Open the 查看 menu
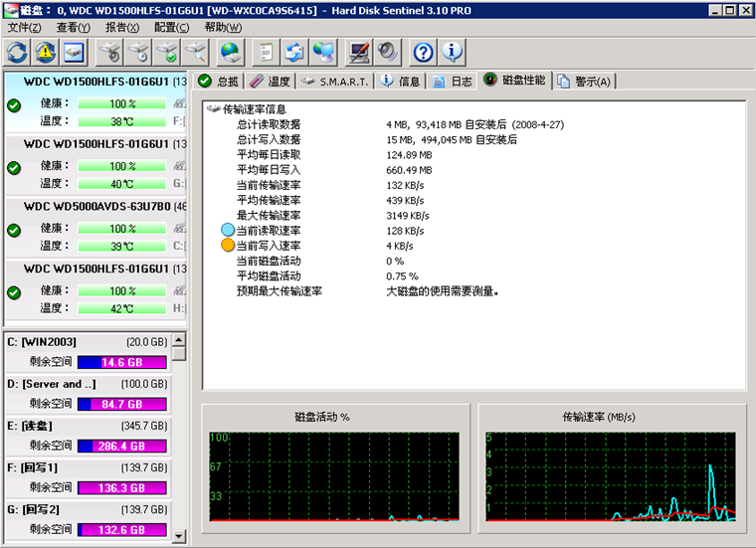The image size is (756, 548). coord(74,28)
